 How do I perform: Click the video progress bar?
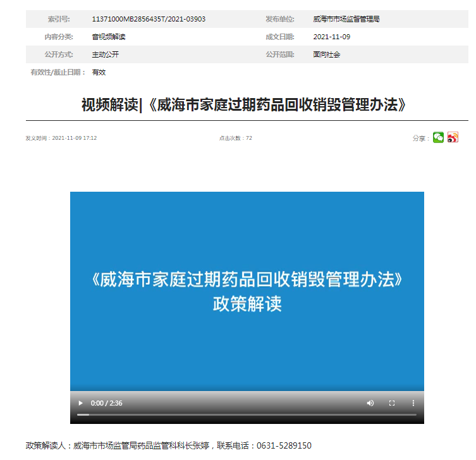pyautogui.click(x=247, y=415)
